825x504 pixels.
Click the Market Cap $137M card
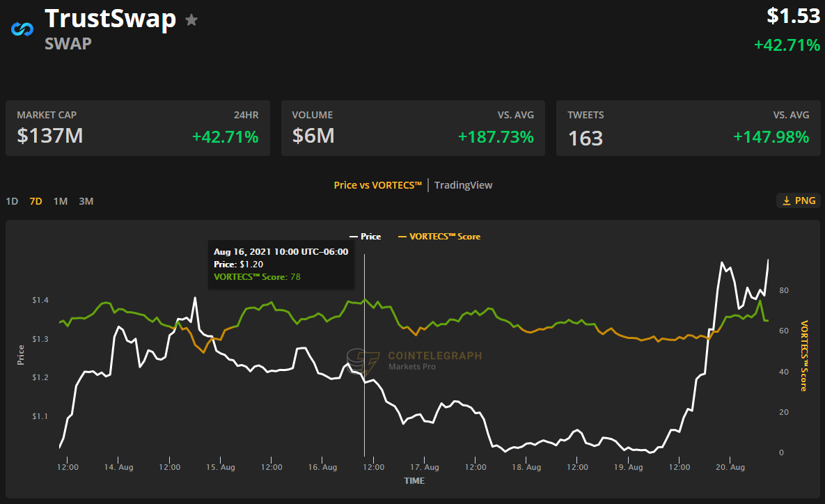(138, 128)
